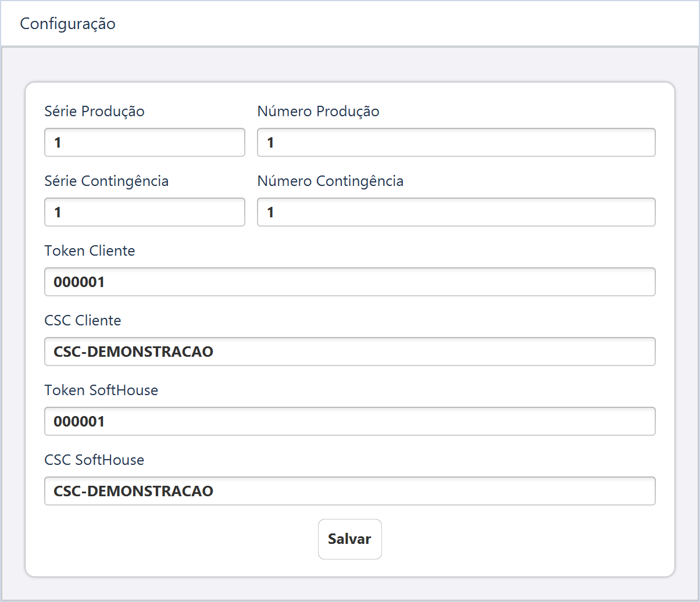Click the Número Produção label
Image resolution: width=700 pixels, height=602 pixels.
(x=318, y=111)
